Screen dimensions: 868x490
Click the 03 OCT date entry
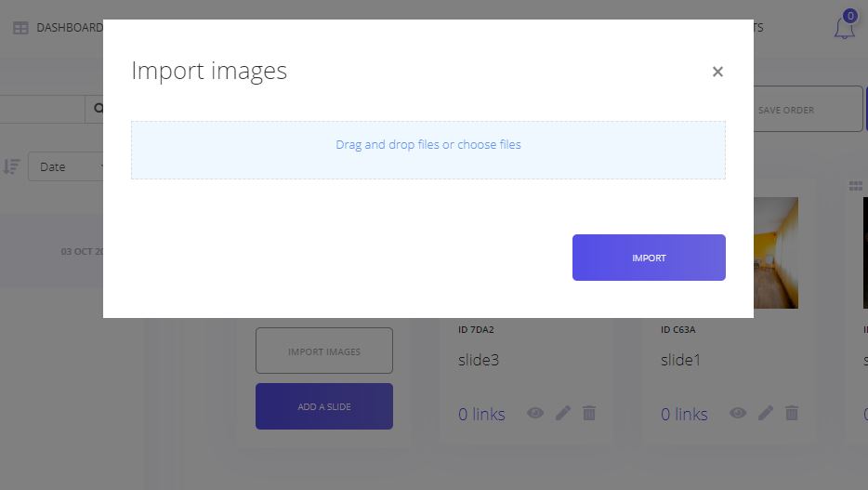[82, 251]
